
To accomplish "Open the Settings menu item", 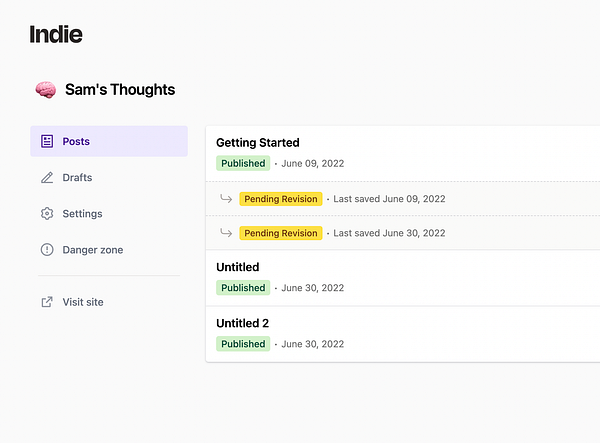I will click(x=82, y=214).
